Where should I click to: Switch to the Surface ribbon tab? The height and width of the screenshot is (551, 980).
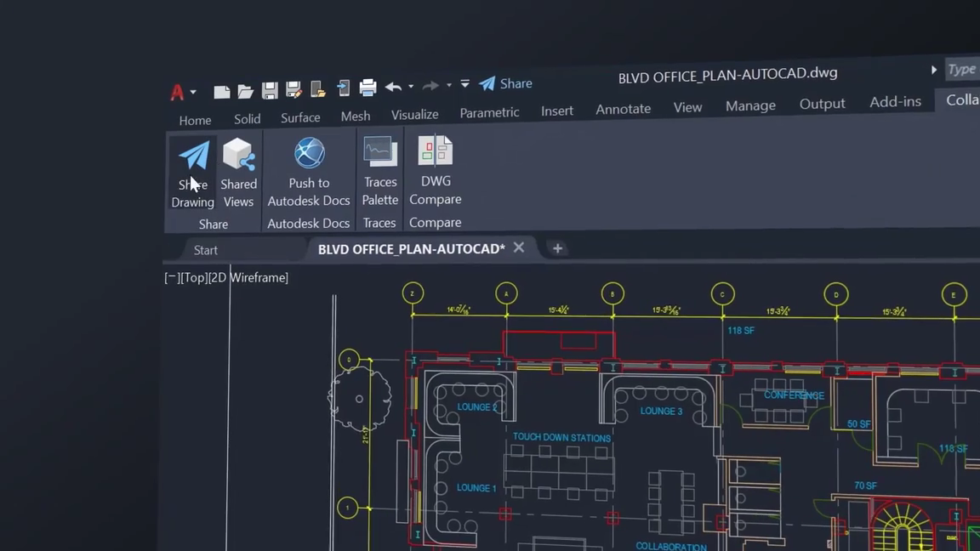coord(300,117)
